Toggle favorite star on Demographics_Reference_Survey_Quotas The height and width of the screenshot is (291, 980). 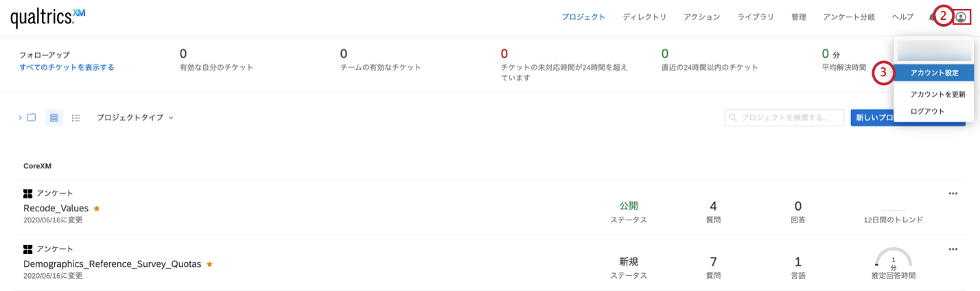(209, 264)
